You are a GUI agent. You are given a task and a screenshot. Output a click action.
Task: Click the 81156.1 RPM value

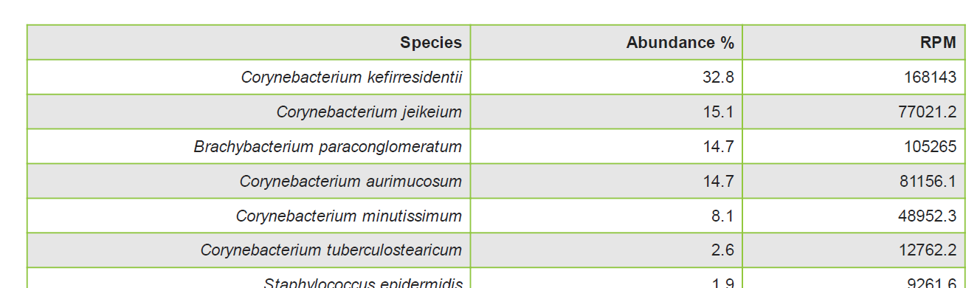(x=928, y=181)
